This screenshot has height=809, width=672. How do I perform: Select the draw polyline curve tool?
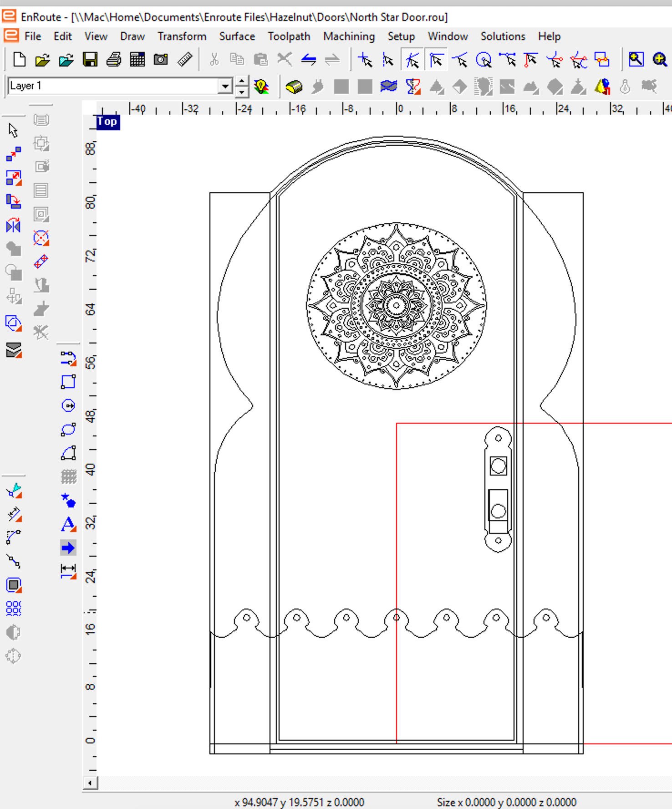click(68, 358)
